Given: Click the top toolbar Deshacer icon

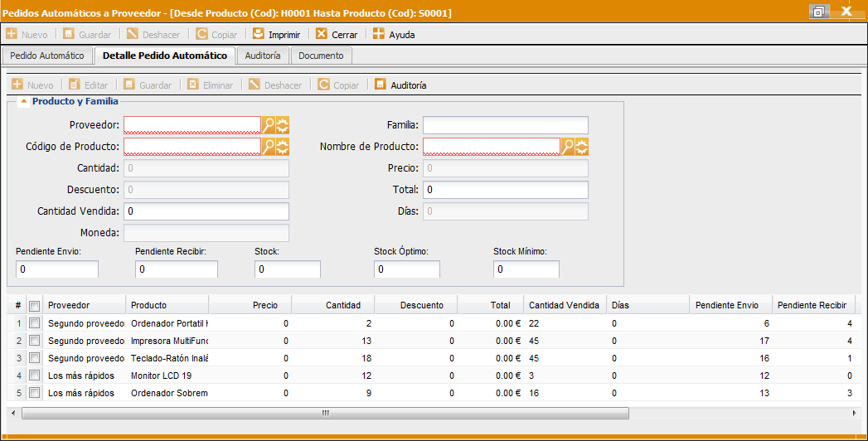Looking at the screenshot, I should 133,34.
